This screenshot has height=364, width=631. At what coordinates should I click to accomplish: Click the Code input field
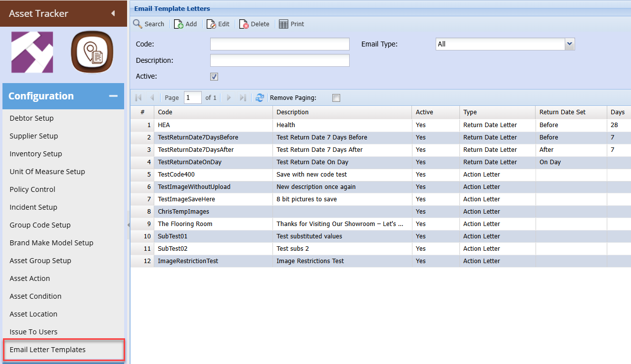[279, 44]
